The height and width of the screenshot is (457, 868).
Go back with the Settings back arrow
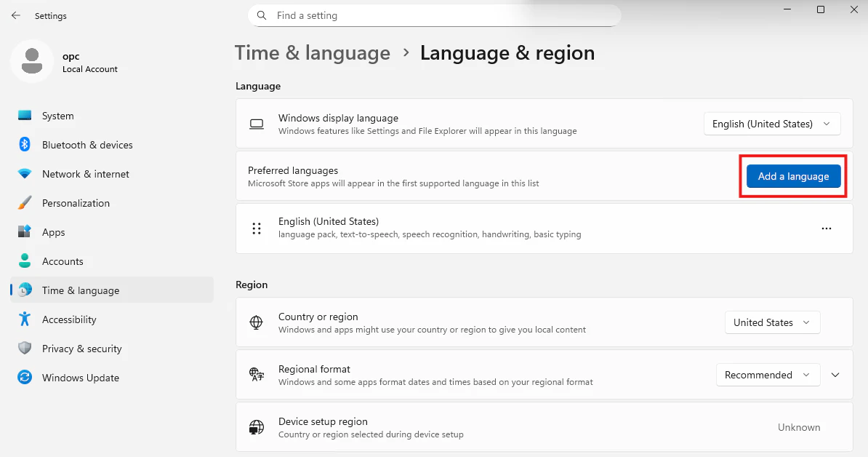pos(15,15)
